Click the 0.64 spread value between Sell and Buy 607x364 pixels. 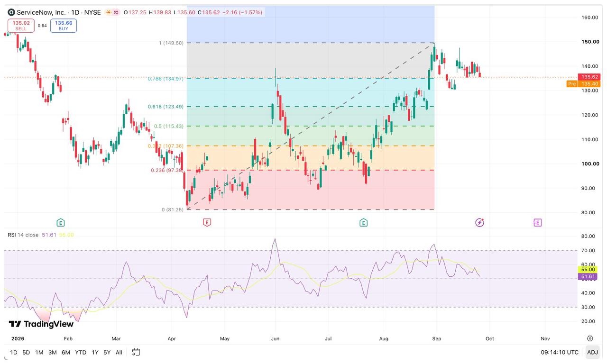pos(42,26)
